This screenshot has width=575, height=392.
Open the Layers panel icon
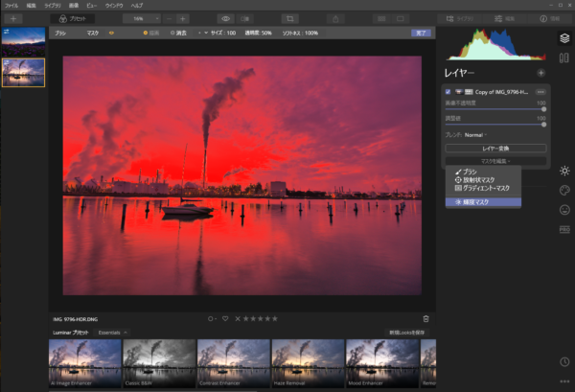click(x=564, y=37)
